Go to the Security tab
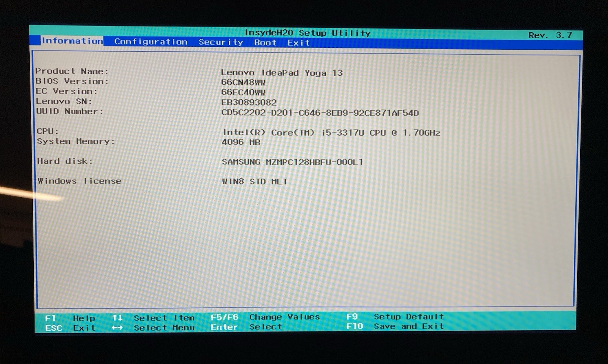This screenshot has width=608, height=364. (x=221, y=42)
